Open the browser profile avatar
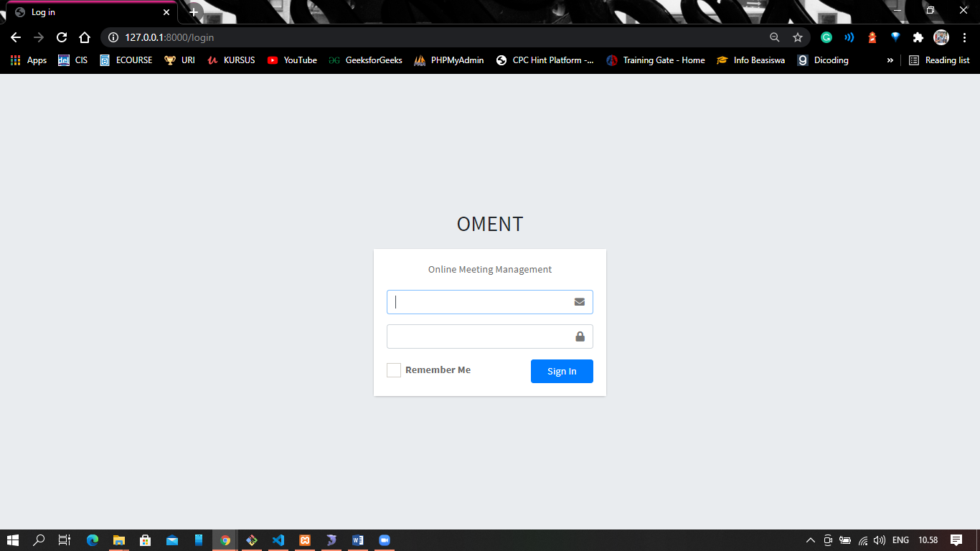980x551 pixels. tap(941, 37)
